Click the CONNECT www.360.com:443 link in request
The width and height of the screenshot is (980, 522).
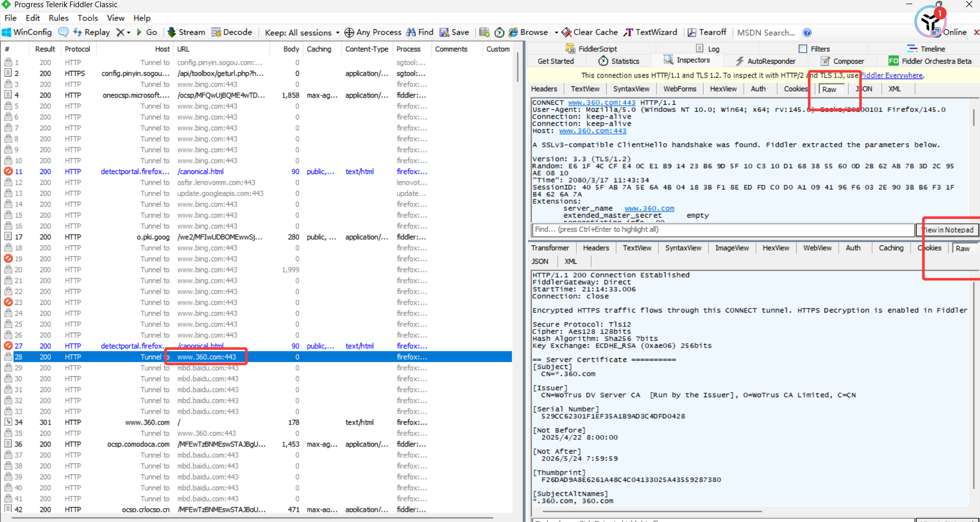pyautogui.click(x=602, y=103)
